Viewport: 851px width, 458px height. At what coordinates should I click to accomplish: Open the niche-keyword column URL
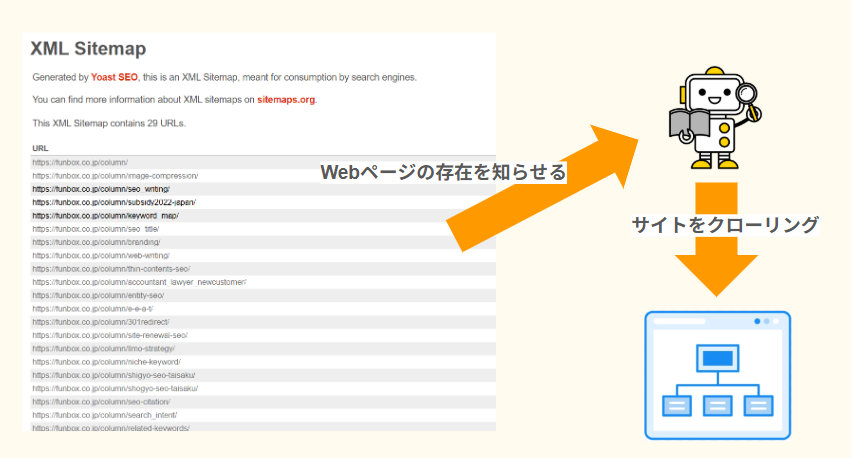pos(106,362)
